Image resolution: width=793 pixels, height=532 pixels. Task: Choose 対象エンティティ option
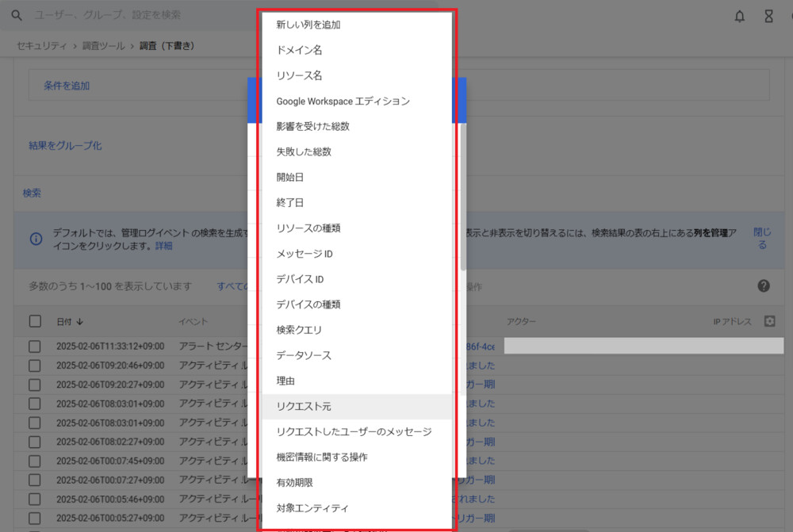pos(357,508)
